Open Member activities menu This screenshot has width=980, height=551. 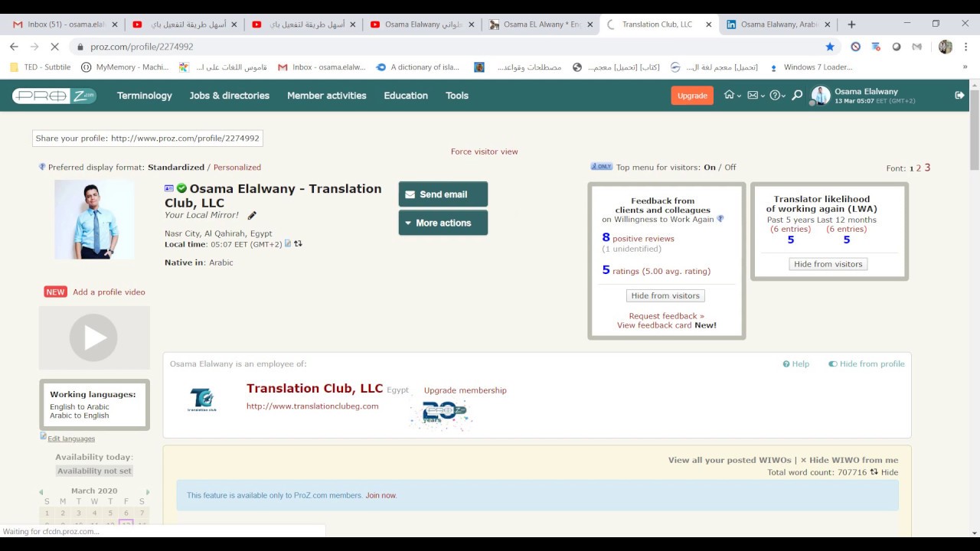[327, 96]
